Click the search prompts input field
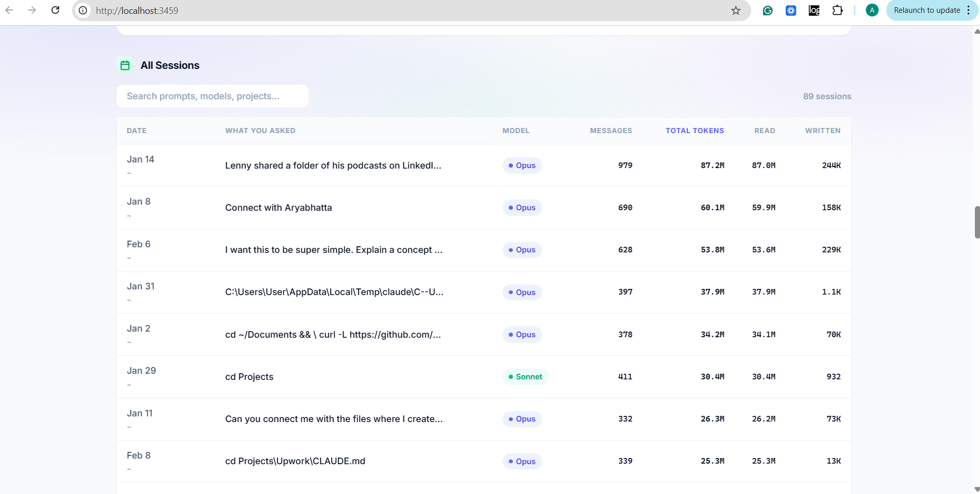The image size is (980, 494). [x=212, y=96]
